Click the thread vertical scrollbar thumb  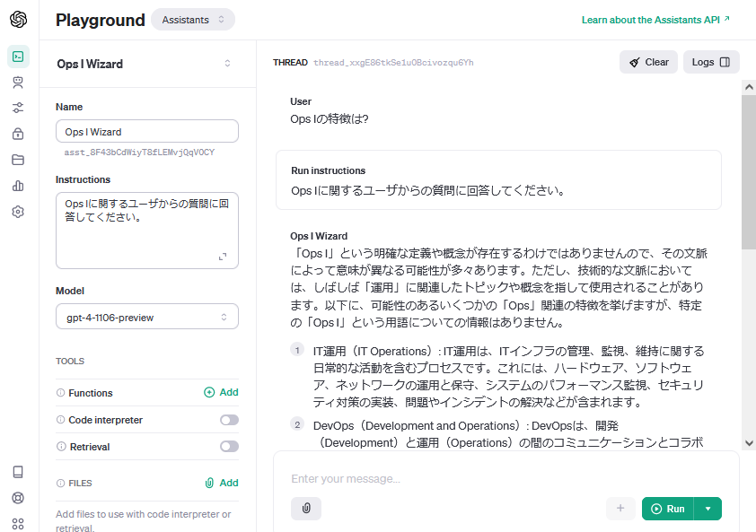[x=749, y=171]
